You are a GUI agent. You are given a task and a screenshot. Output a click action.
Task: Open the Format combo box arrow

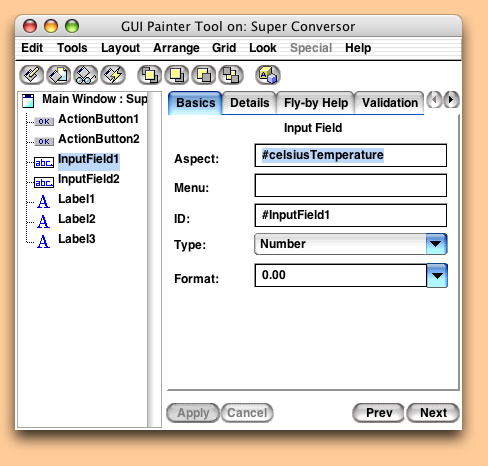[x=437, y=275]
